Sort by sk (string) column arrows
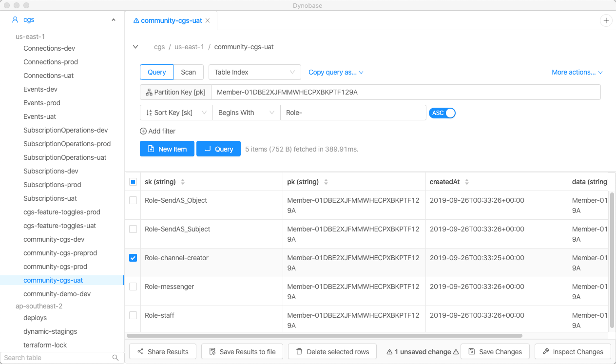Viewport: 616px width, 364px height. pyautogui.click(x=183, y=182)
